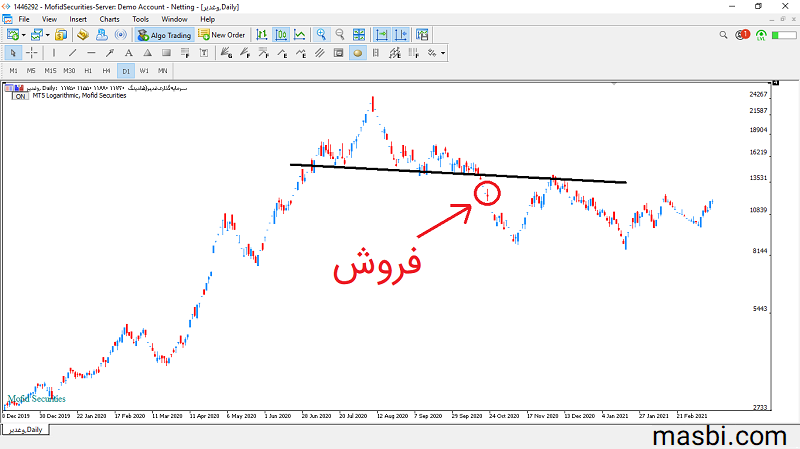This screenshot has width=800, height=449.
Task: Open the Insert menu
Action: [x=78, y=19]
